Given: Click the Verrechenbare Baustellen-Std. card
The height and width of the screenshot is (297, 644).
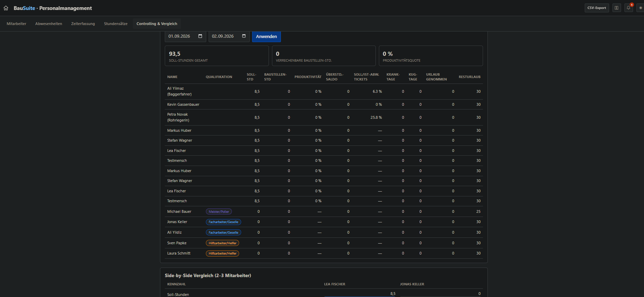Looking at the screenshot, I should [x=324, y=56].
